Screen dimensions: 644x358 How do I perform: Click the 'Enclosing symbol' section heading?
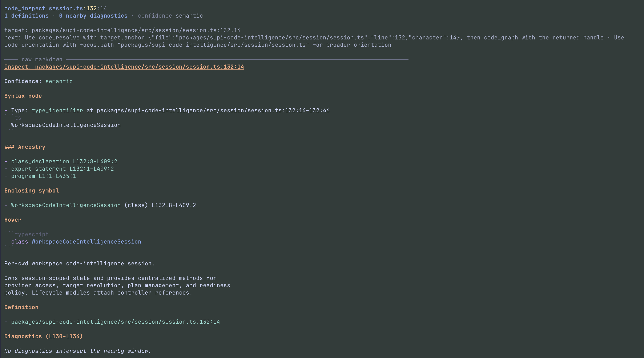coord(32,191)
